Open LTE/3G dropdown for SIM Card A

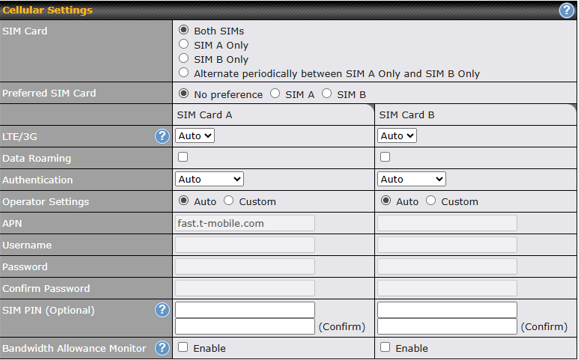point(195,136)
